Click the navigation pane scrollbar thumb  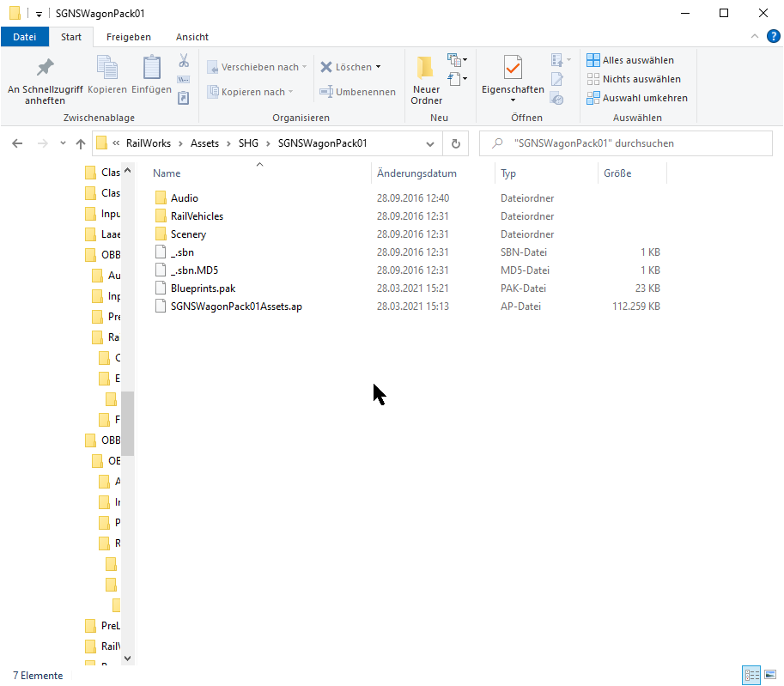click(x=128, y=423)
